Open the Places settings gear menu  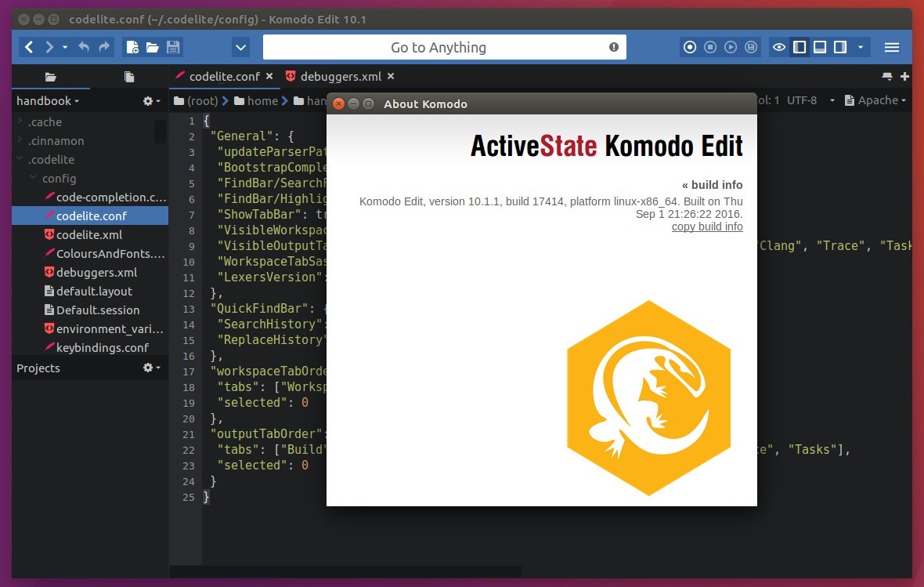(x=151, y=101)
